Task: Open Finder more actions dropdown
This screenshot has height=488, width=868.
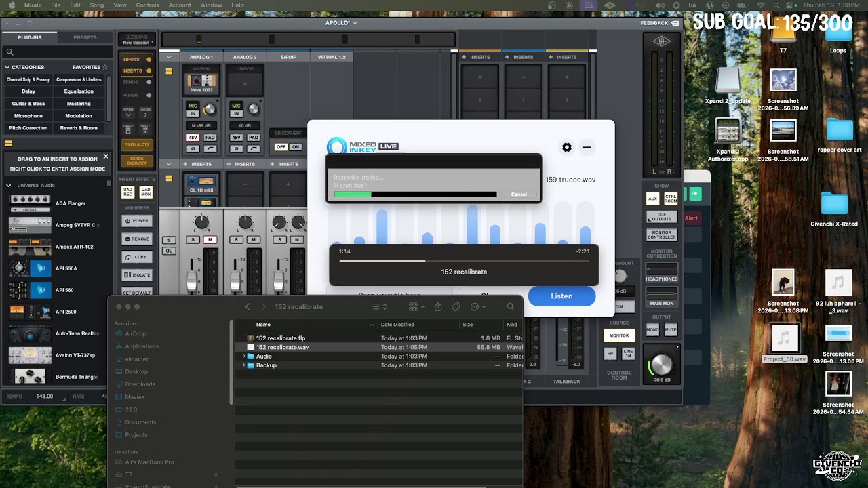Action: (x=477, y=307)
